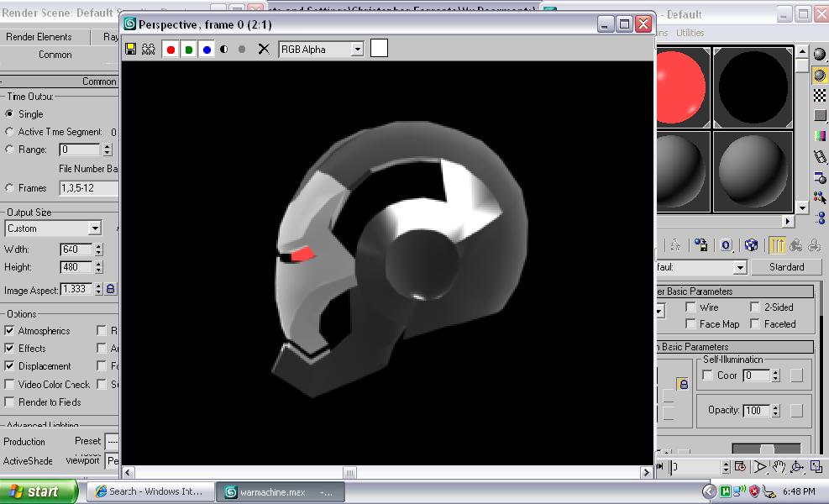Click Put to Library icon

point(700,245)
